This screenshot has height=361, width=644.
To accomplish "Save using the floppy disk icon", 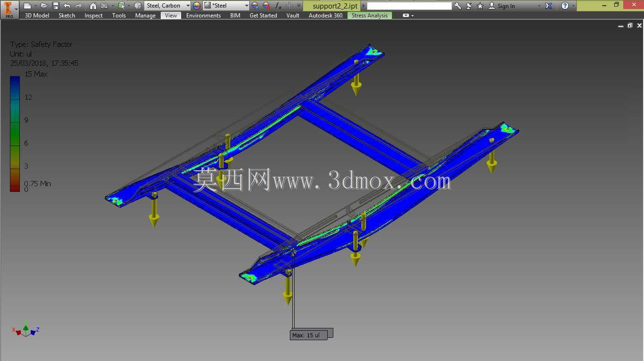I will (x=56, y=6).
